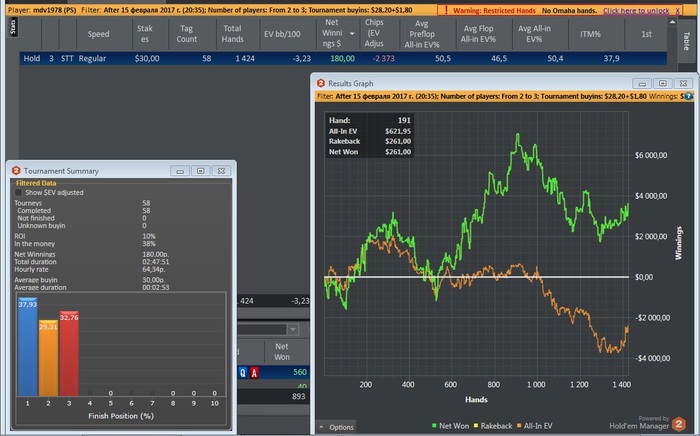Click the A card icon in hand list

[254, 372]
